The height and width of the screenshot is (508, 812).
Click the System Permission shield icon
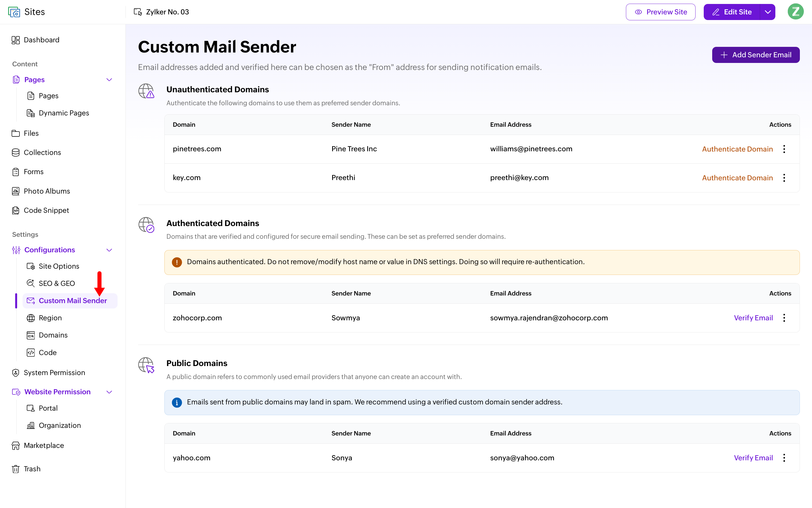click(16, 373)
